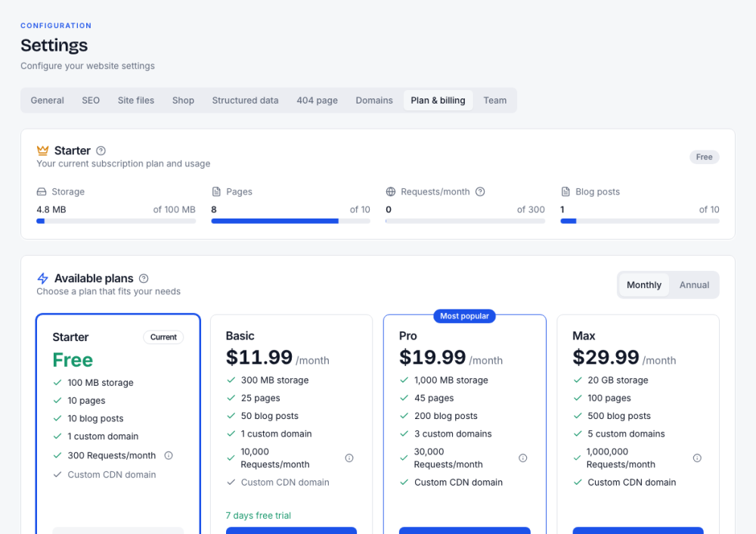The width and height of the screenshot is (756, 534).
Task: Switch to Domains tab
Action: pos(374,101)
